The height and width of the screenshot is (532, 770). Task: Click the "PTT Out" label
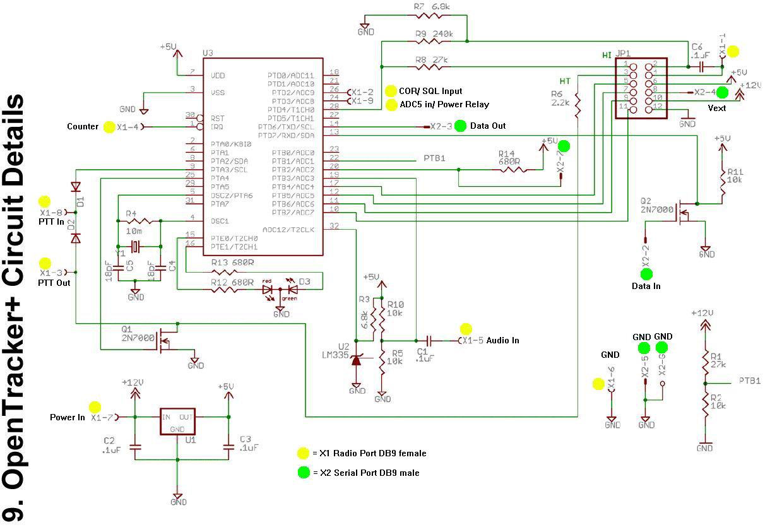[x=54, y=283]
